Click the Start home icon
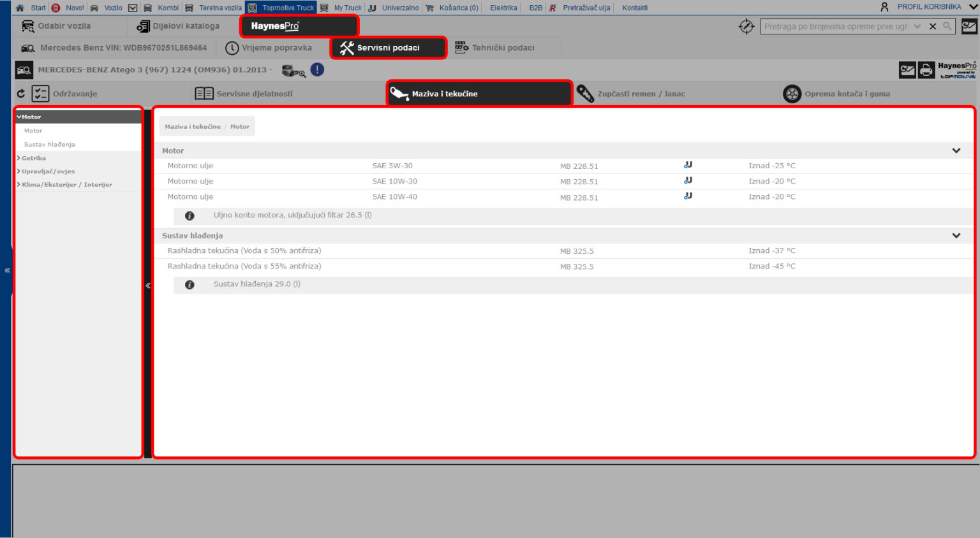The image size is (980, 538). [20, 8]
